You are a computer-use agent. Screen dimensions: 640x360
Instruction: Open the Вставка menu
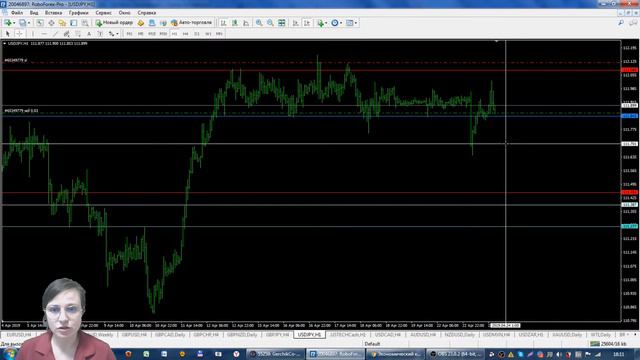click(53, 13)
